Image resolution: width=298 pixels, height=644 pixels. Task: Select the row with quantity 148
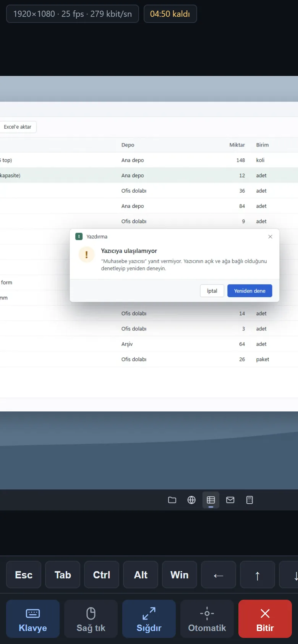pyautogui.click(x=149, y=160)
